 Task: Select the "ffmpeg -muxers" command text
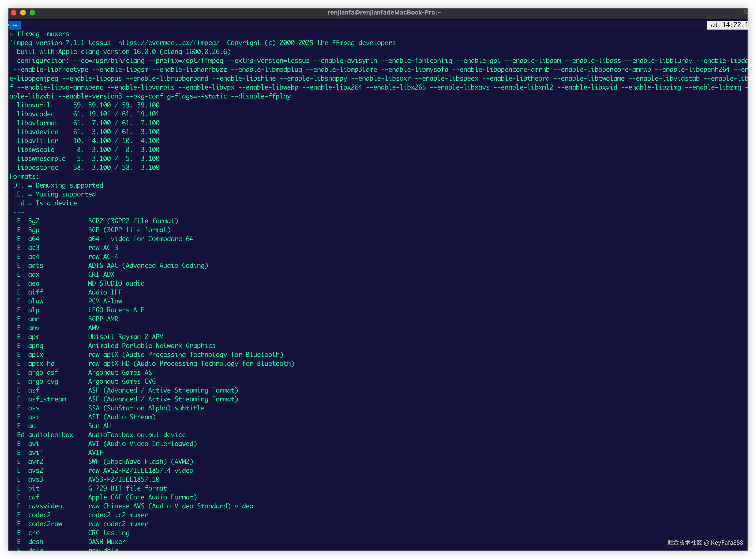point(43,34)
